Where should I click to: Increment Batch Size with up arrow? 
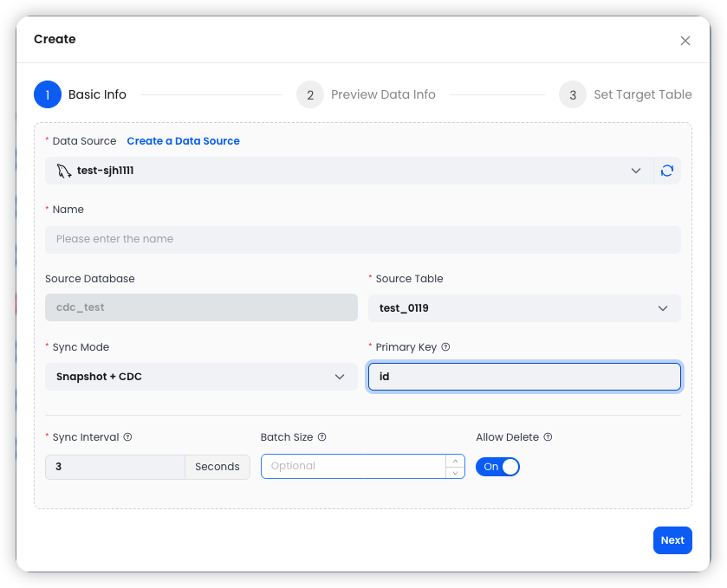click(x=454, y=461)
